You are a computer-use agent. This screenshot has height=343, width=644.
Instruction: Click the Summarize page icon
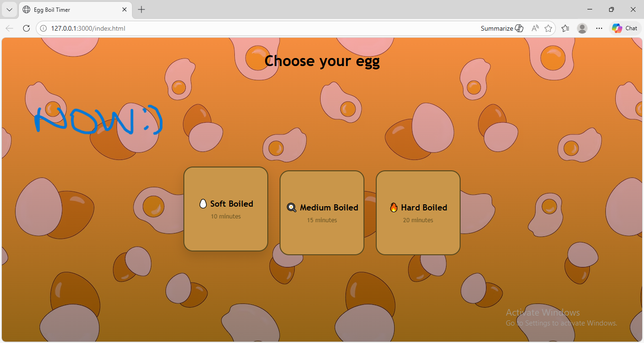click(519, 28)
